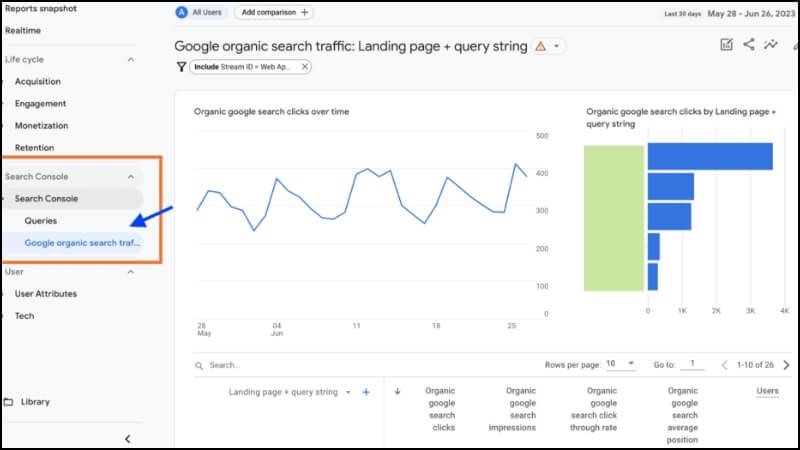Image resolution: width=800 pixels, height=450 pixels.
Task: Sort by Organic google search impressions column
Action: tap(512, 409)
